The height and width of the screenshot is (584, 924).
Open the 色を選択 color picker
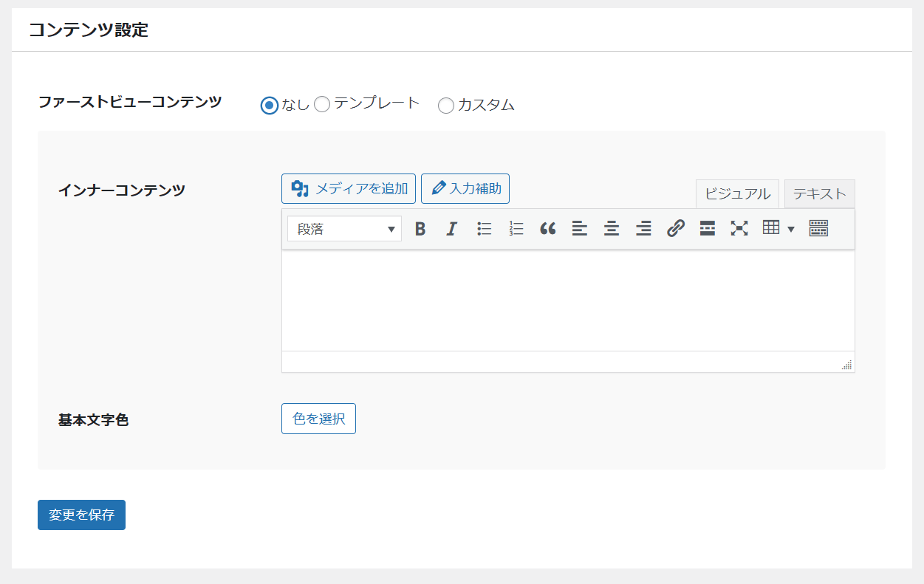(318, 419)
